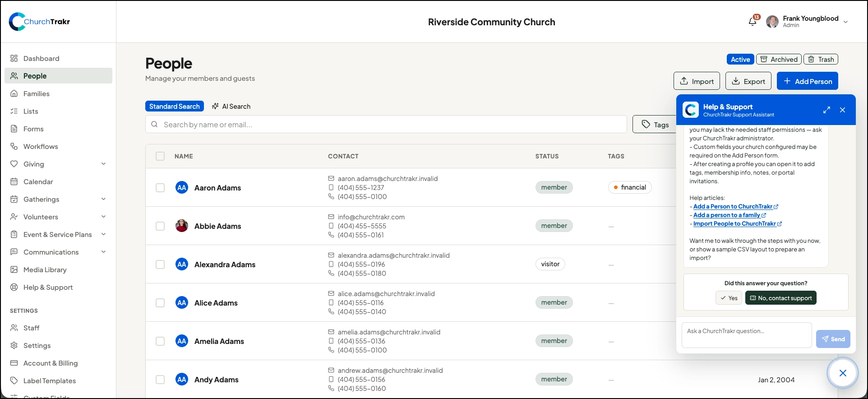Expand the Event & Service Plans chevron

point(104,234)
